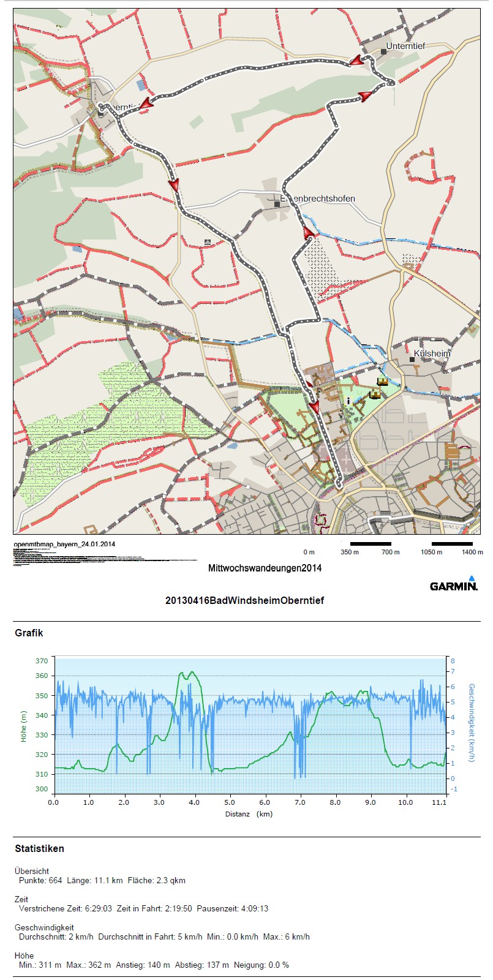Viewport: 493px width, 980px height.
Task: Click the right-pointing red arrow south of Unterntief
Action: [364, 96]
